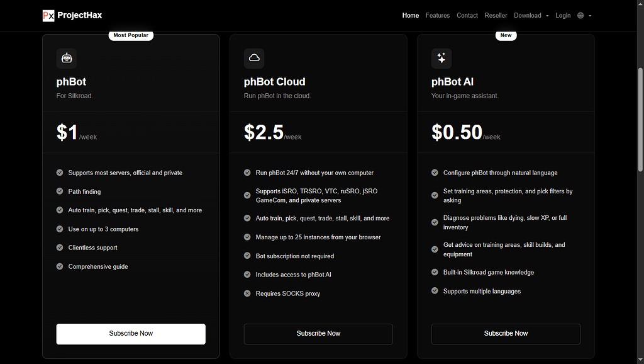This screenshot has height=364, width=644.
Task: Click the phBot robot icon
Action: [x=67, y=59]
